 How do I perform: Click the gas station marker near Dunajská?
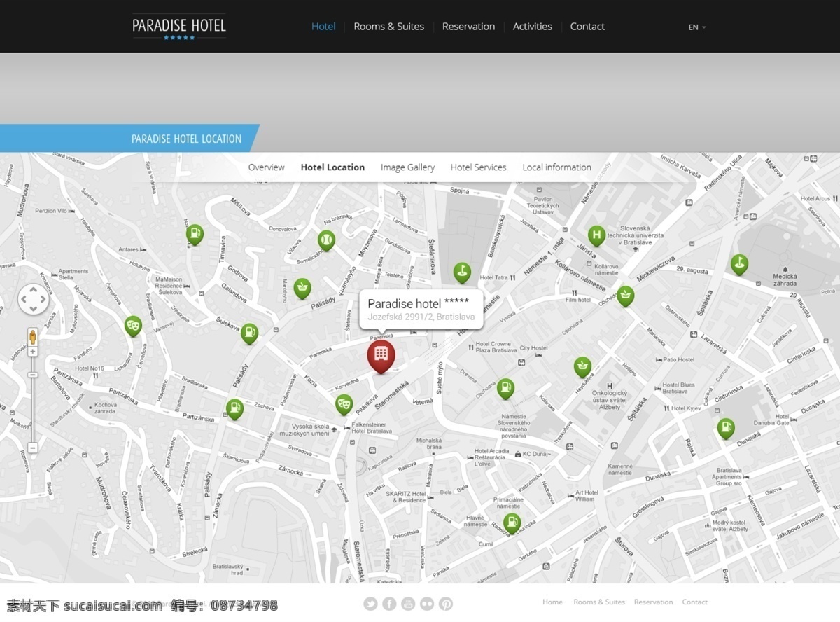click(727, 428)
